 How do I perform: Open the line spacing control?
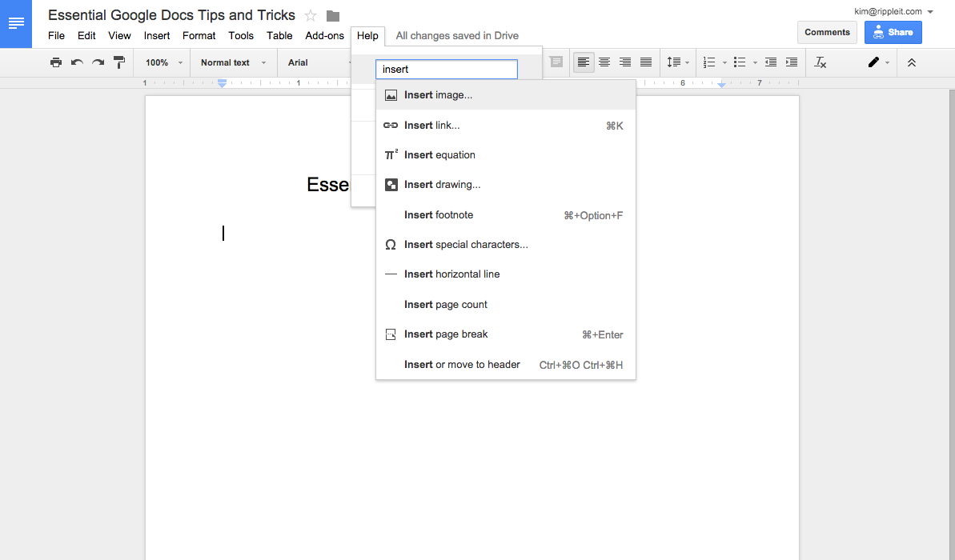[678, 62]
